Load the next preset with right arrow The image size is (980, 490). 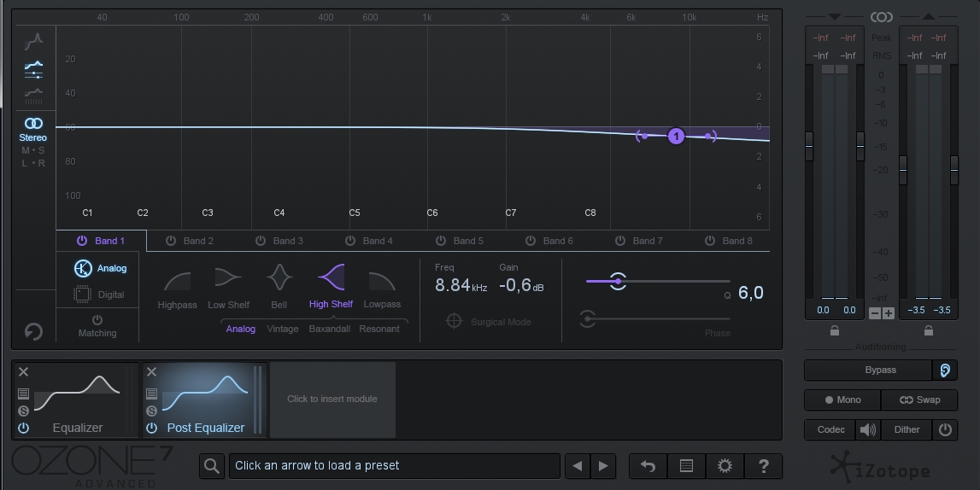(x=603, y=465)
